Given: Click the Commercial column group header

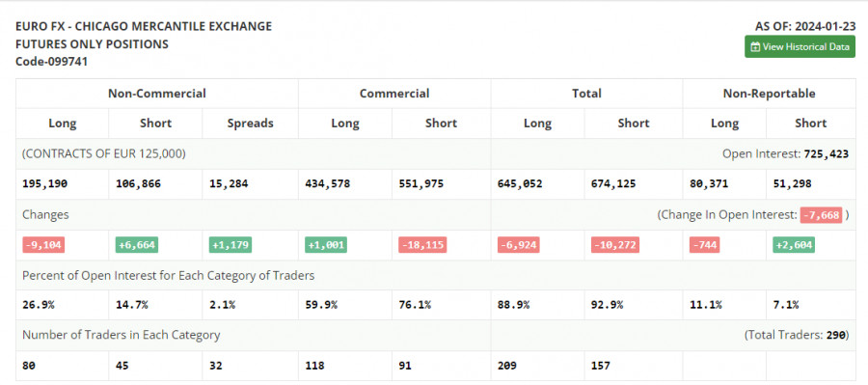Looking at the screenshot, I should coord(394,93).
